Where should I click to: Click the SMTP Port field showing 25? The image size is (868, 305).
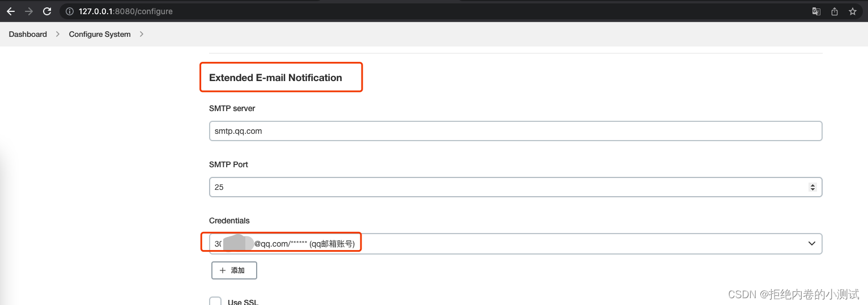click(x=516, y=187)
